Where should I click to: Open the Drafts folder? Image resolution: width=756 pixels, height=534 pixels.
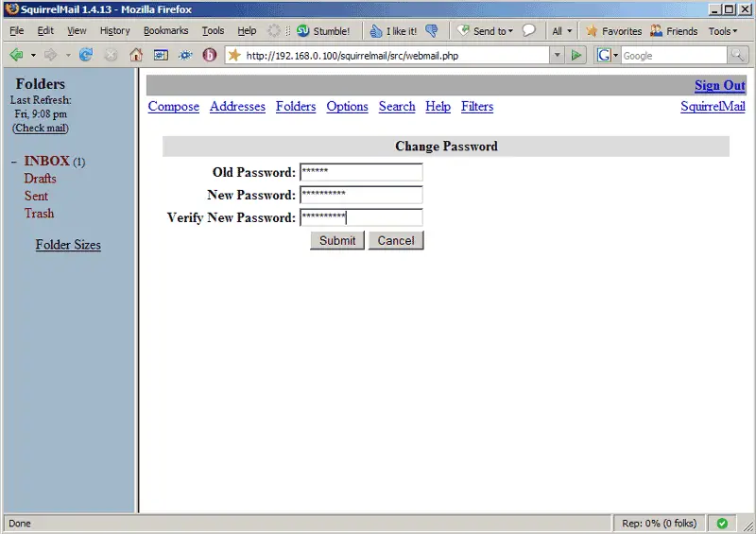[40, 179]
